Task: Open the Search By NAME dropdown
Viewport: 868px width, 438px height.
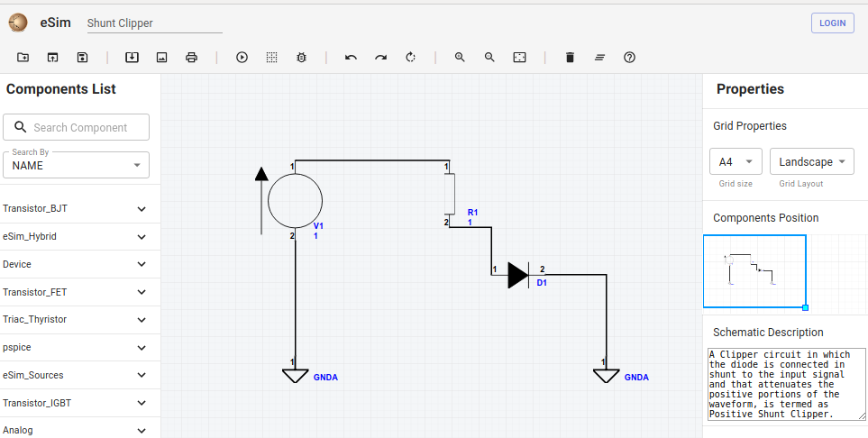Action: [x=76, y=165]
